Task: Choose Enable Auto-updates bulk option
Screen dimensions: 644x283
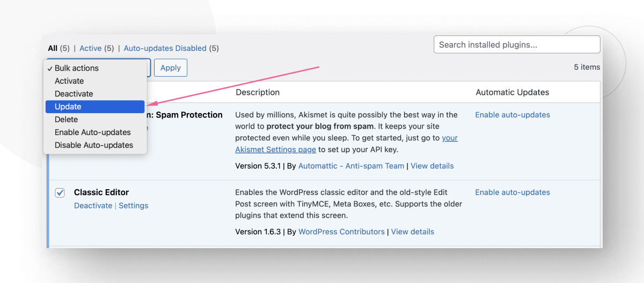Action: 92,132
